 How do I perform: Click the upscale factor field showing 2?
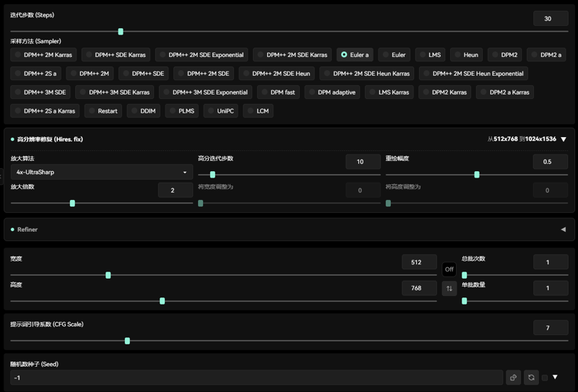[x=176, y=190]
